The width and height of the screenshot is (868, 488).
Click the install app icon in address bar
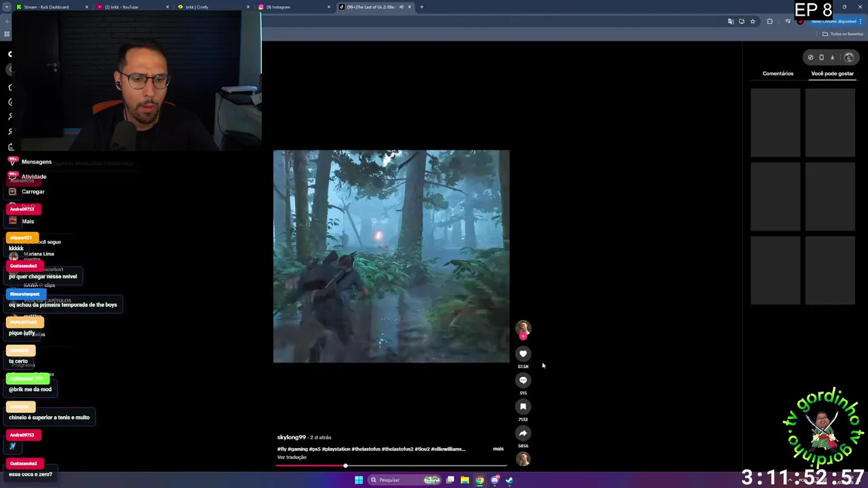(x=741, y=21)
